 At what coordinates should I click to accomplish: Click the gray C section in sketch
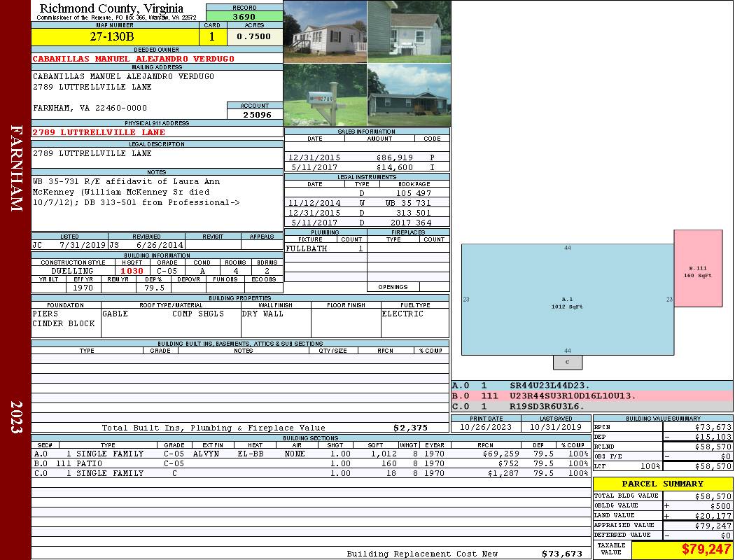pyautogui.click(x=567, y=363)
